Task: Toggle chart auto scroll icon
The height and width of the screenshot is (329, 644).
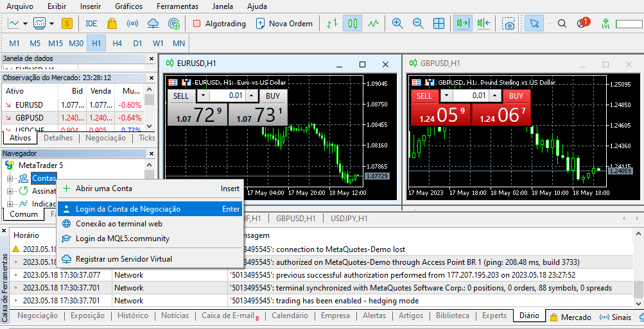Action: 463,23
